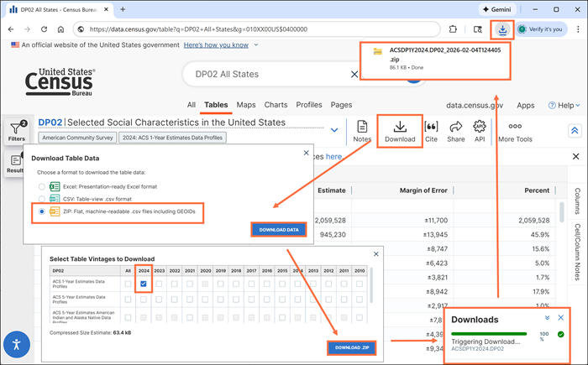Check 2010 for ACS 1-Year Estimates row
Viewport: 588px width, 365px height.
coord(360,284)
